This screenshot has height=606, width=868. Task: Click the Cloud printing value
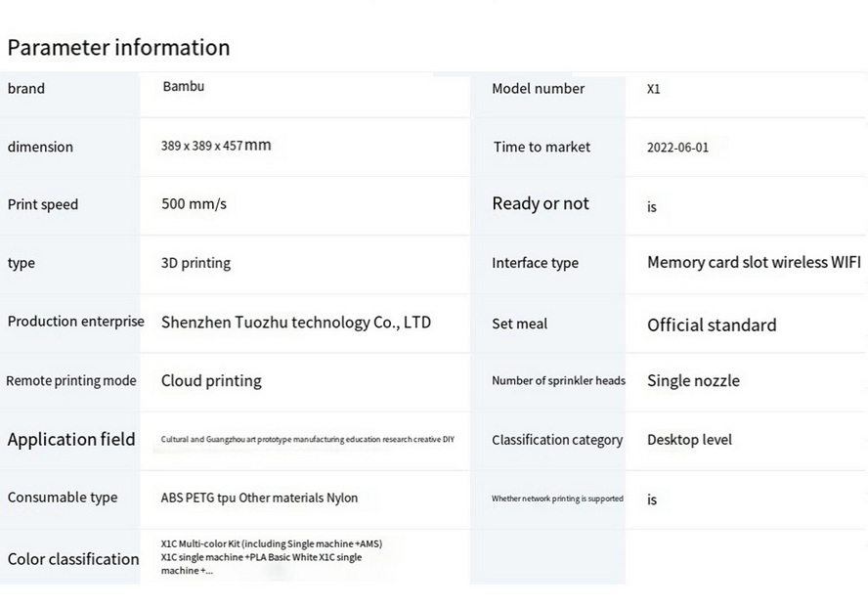(x=211, y=380)
